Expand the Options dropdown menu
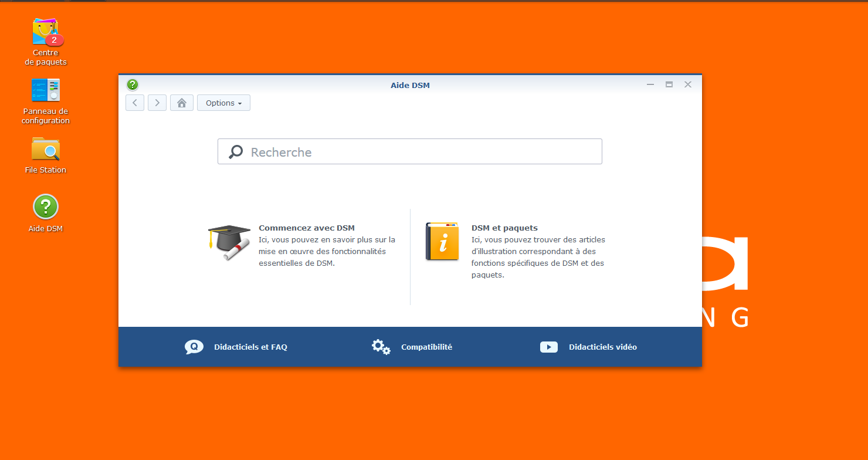 (x=223, y=103)
